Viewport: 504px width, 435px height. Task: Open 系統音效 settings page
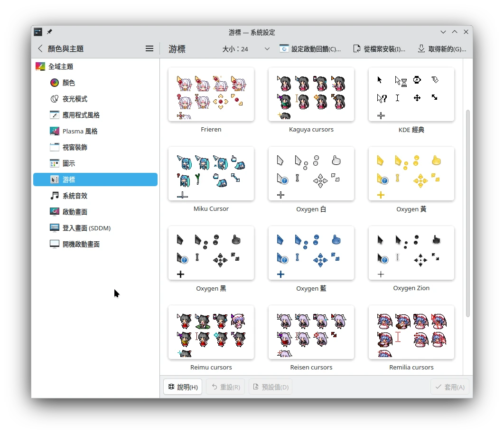coord(95,196)
